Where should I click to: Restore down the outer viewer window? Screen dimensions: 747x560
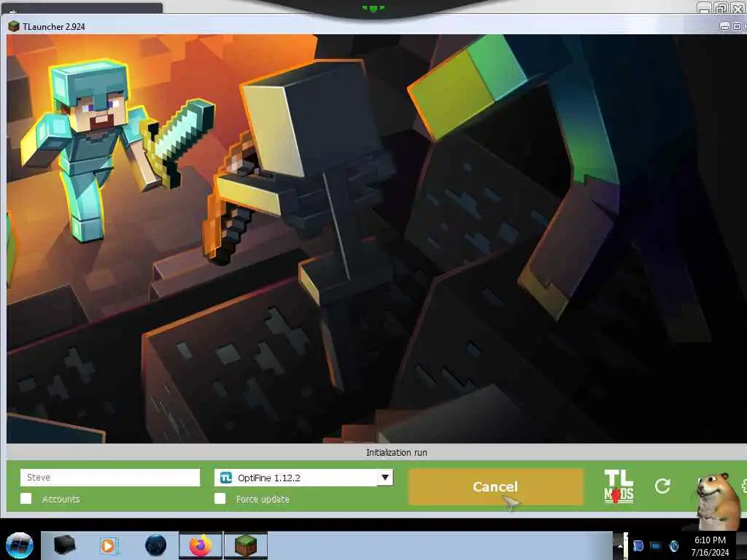pyautogui.click(x=721, y=7)
